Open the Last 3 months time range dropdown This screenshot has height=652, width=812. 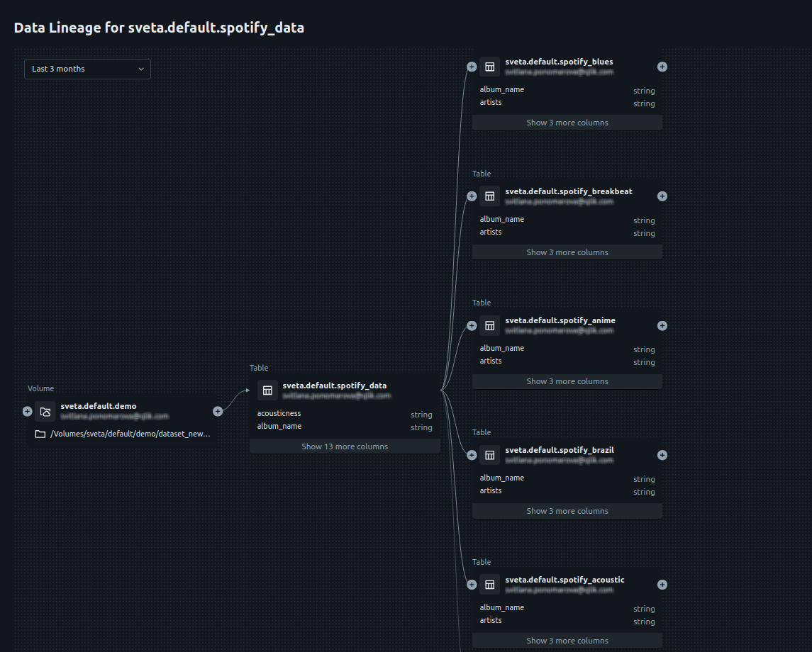(87, 69)
